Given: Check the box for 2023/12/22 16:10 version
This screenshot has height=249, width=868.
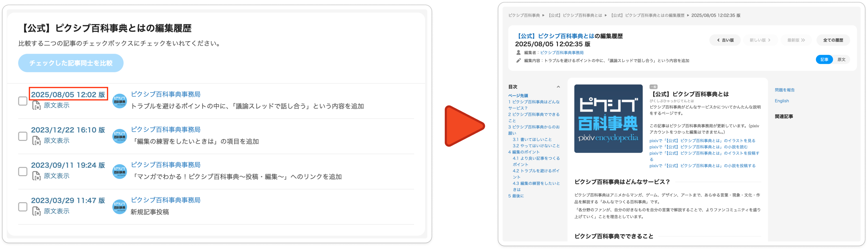Looking at the screenshot, I should [23, 136].
